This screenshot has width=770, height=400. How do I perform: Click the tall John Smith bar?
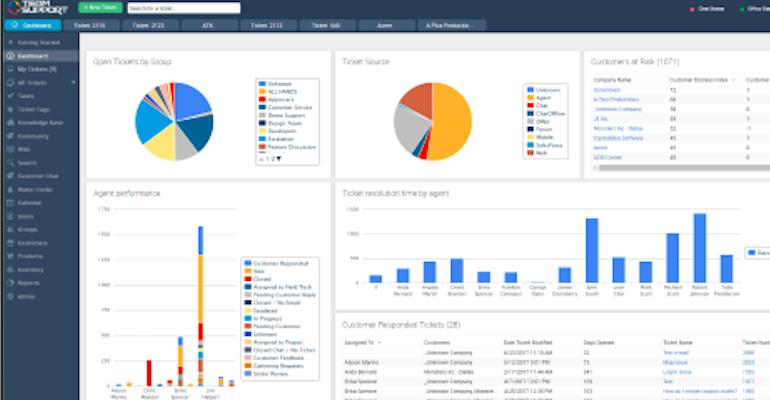coord(592,250)
